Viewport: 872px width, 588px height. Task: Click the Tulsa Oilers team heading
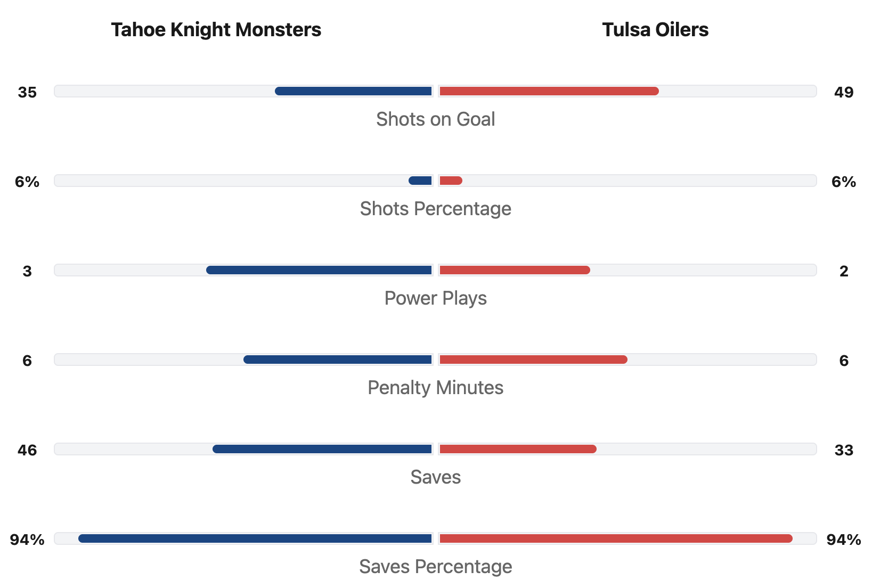(x=655, y=30)
